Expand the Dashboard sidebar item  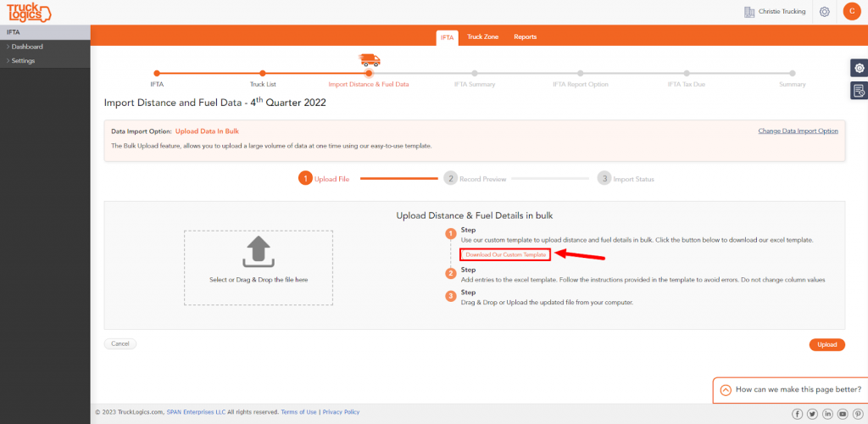(x=25, y=47)
